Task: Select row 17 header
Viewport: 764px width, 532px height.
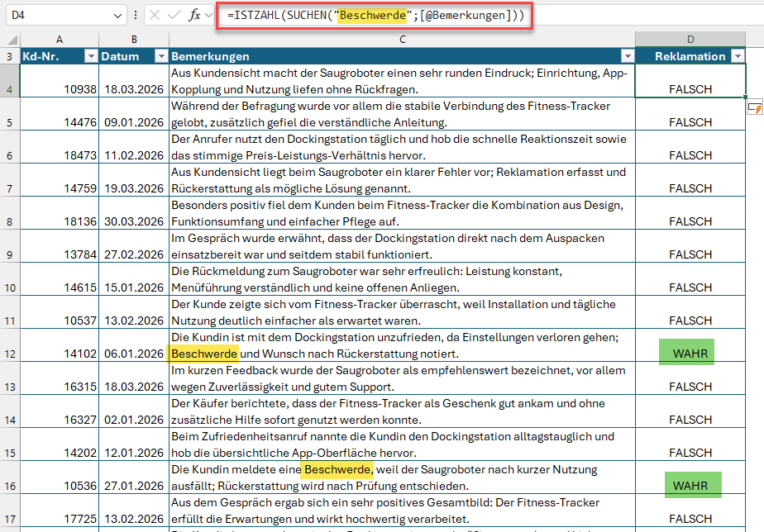Action: pos(10,511)
